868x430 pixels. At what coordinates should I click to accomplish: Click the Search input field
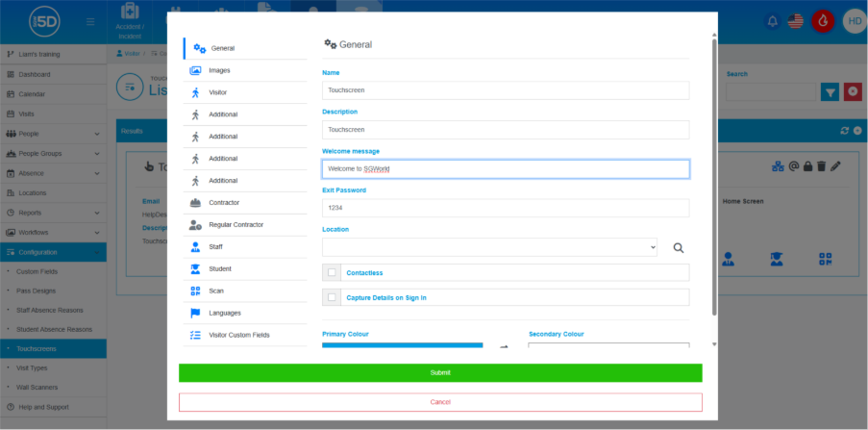(x=771, y=92)
